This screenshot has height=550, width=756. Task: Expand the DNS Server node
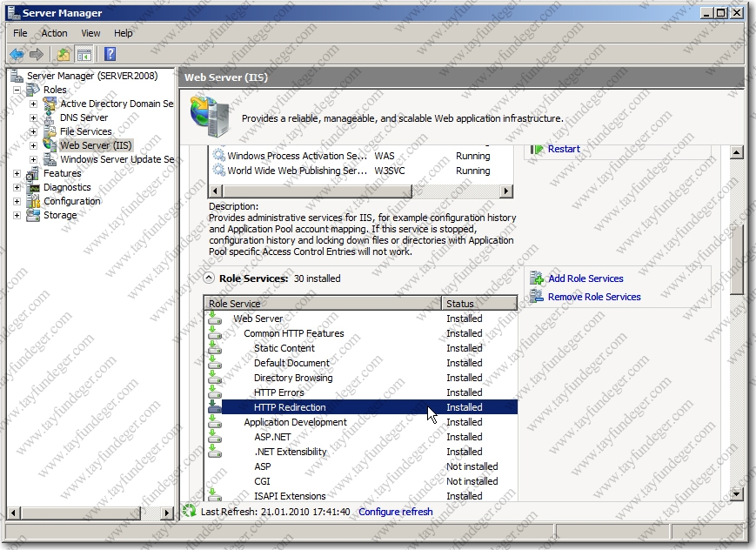coord(33,117)
